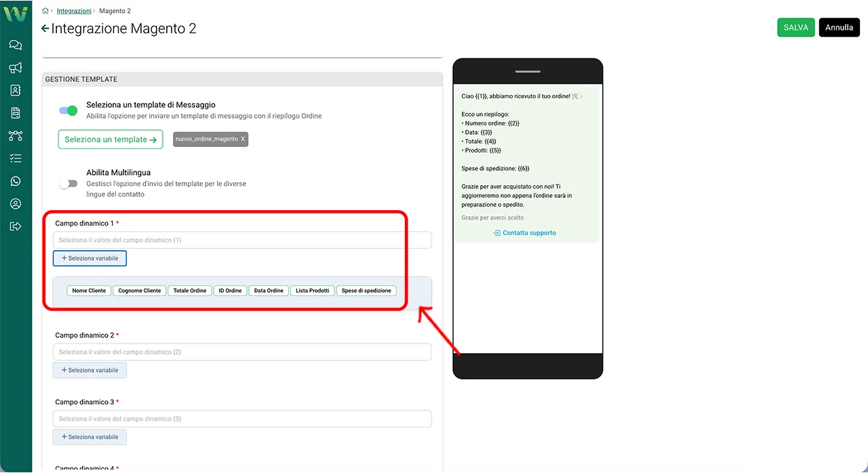Open the checklist tasks icon in sidebar
This screenshot has width=868, height=473.
coord(16,159)
